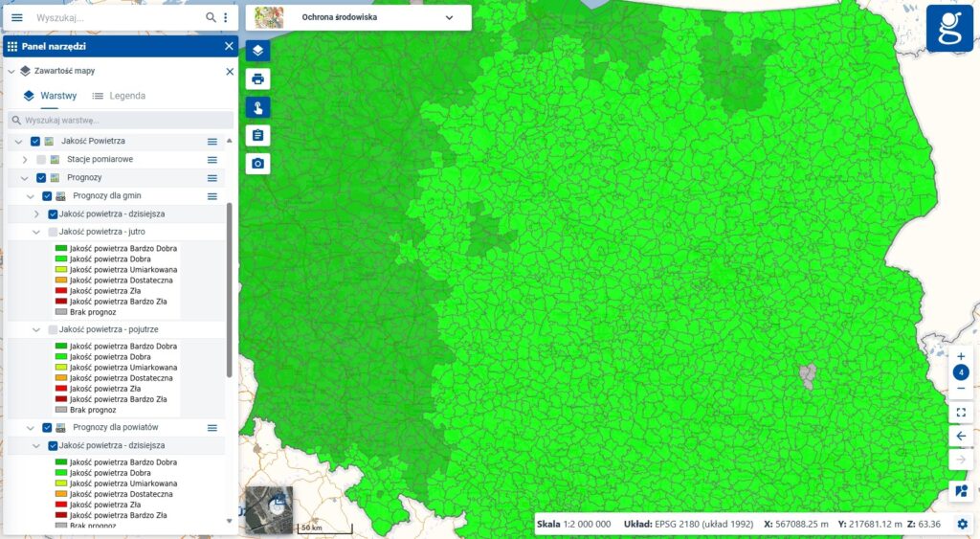This screenshot has height=539, width=980.
Task: Uncheck gmin Jakość powietrza - dzisiejsza
Action: click(54, 213)
